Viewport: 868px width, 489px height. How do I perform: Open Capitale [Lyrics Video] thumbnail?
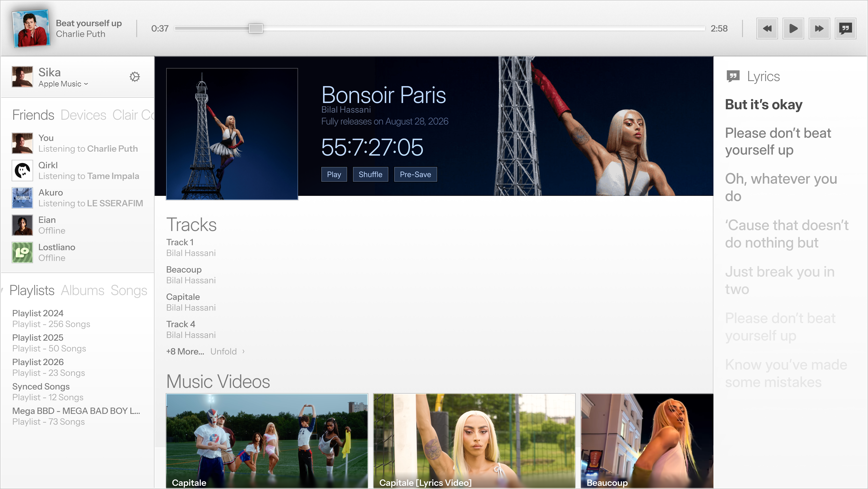point(474,441)
